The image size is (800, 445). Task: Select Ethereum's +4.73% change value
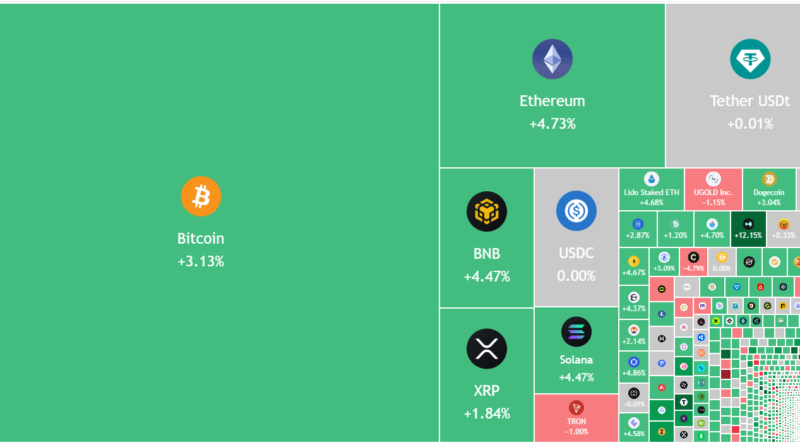[x=552, y=124]
